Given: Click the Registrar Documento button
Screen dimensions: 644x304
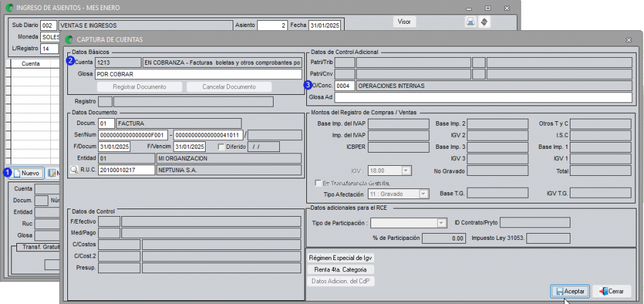Looking at the screenshot, I should tap(140, 87).
